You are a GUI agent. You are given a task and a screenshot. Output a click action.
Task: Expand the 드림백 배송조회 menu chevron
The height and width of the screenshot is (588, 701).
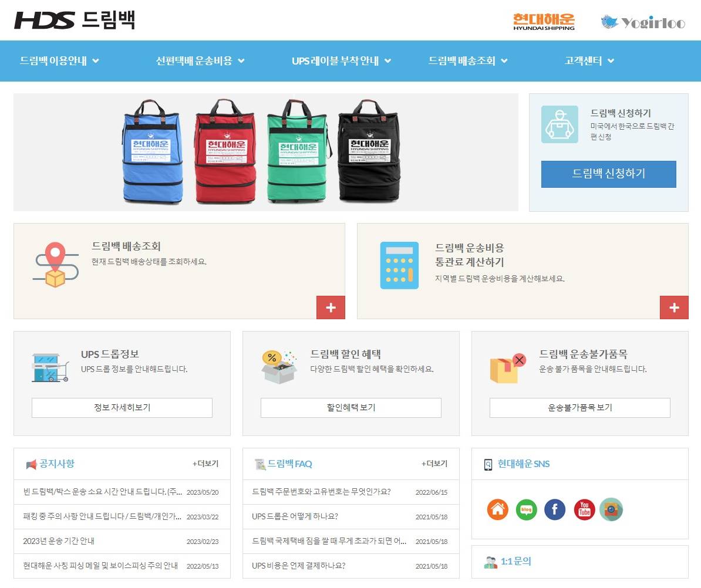pyautogui.click(x=504, y=61)
